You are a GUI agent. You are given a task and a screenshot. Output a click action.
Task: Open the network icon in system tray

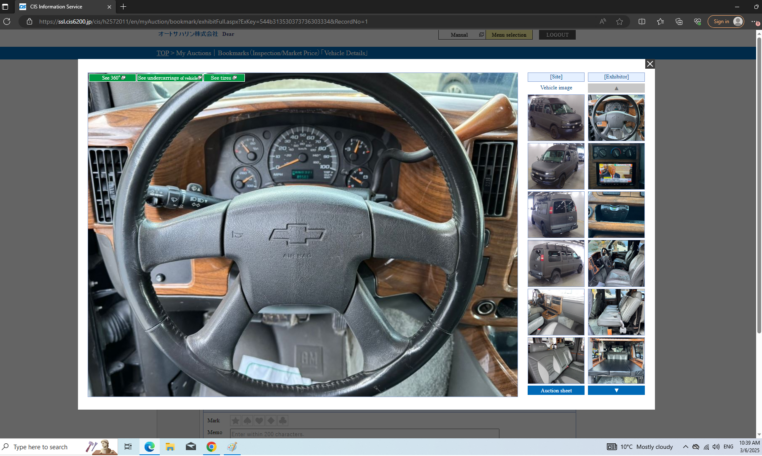point(706,447)
